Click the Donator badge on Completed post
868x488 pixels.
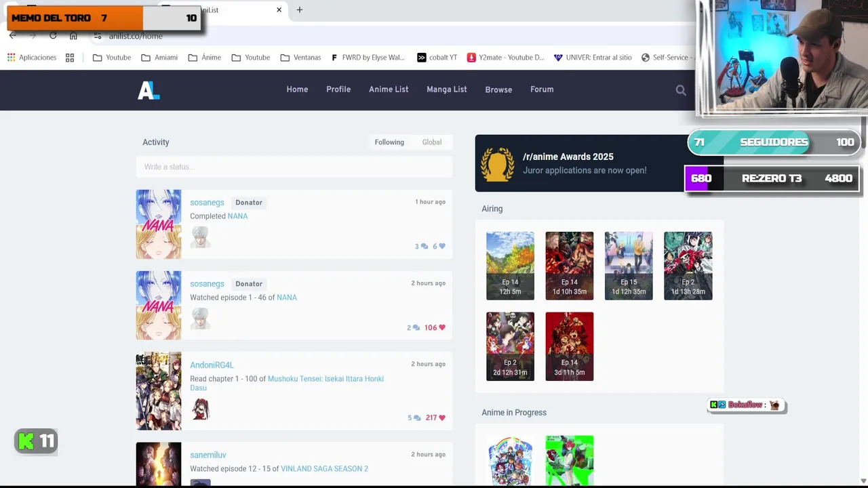coord(249,203)
